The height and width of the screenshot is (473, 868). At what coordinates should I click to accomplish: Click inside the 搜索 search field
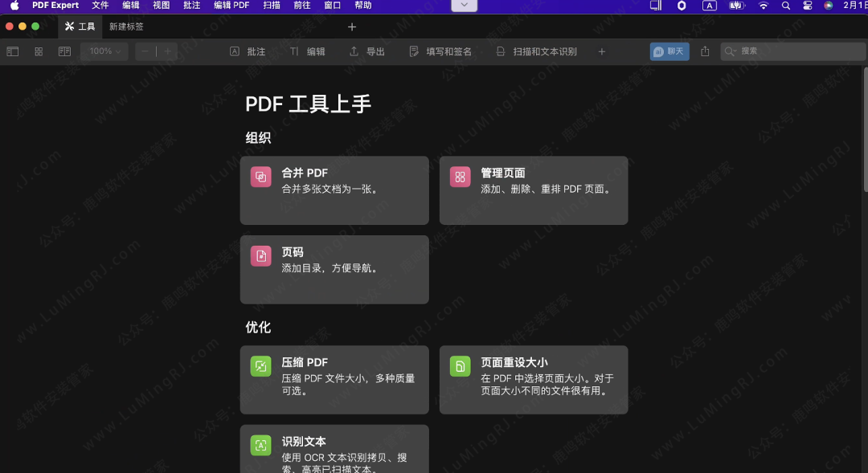pos(796,51)
